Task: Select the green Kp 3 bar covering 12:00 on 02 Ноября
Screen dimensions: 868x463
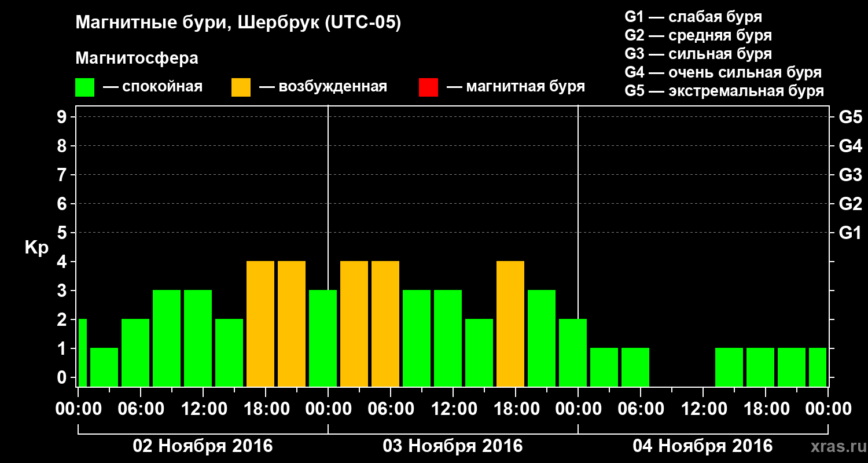Action: coord(198,339)
